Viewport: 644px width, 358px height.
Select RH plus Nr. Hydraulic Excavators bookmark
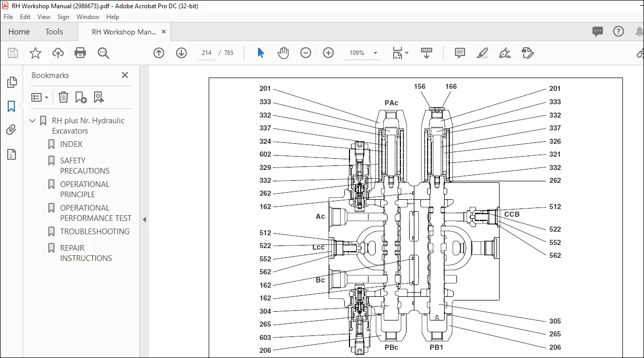click(88, 126)
